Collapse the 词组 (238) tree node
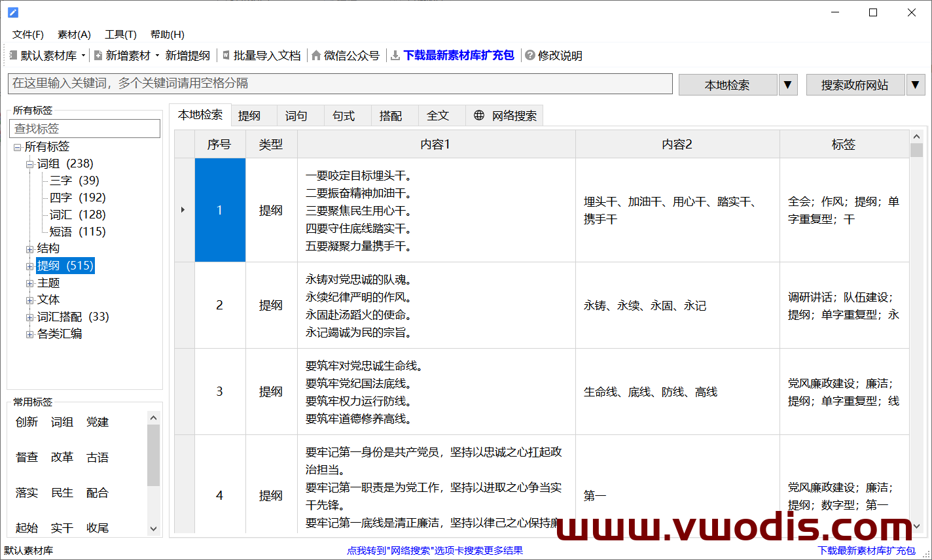 (29, 163)
